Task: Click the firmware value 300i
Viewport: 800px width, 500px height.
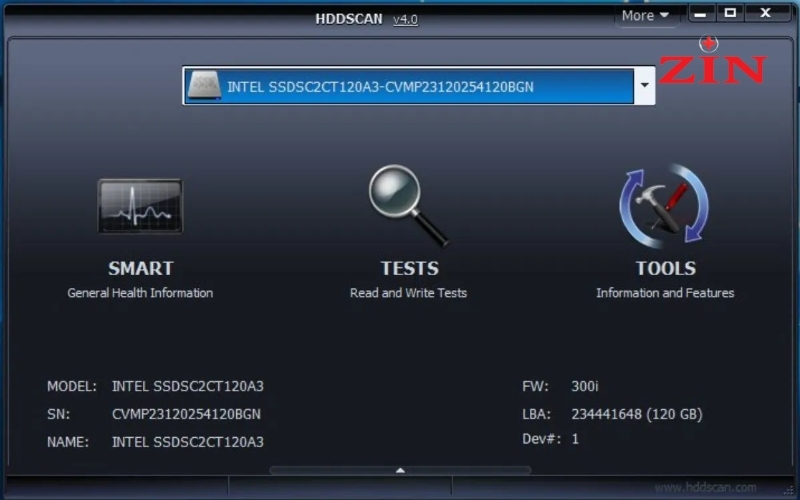Action: click(x=585, y=386)
